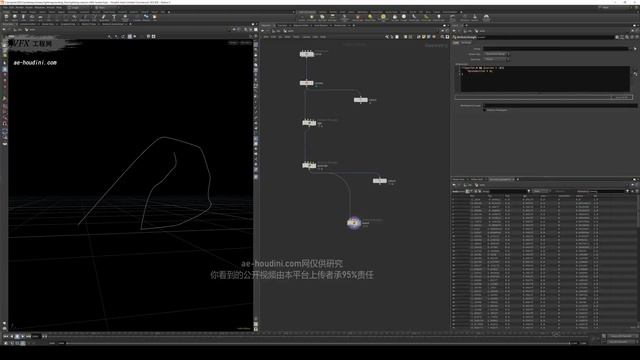Jump to first frame on playbar
The height and width of the screenshot is (360, 640).
[6, 336]
